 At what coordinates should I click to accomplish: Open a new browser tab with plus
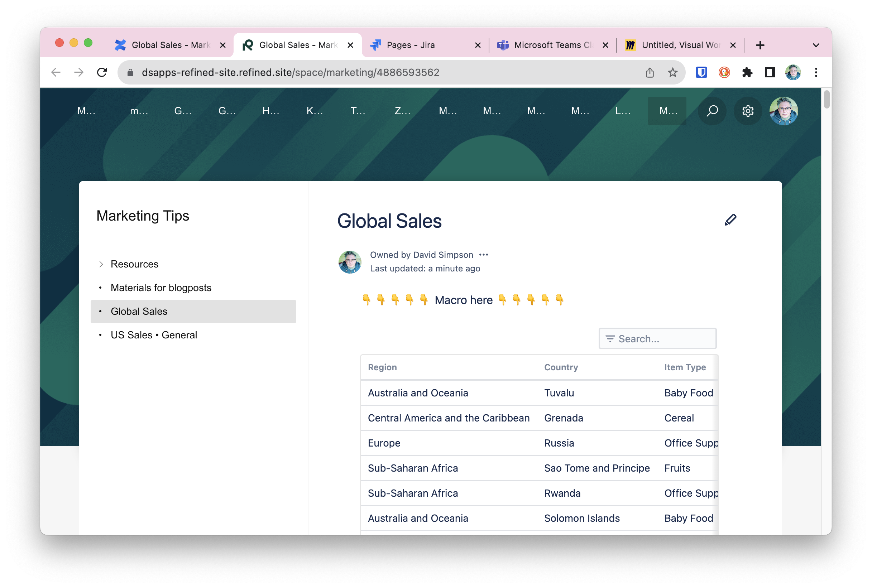click(760, 45)
